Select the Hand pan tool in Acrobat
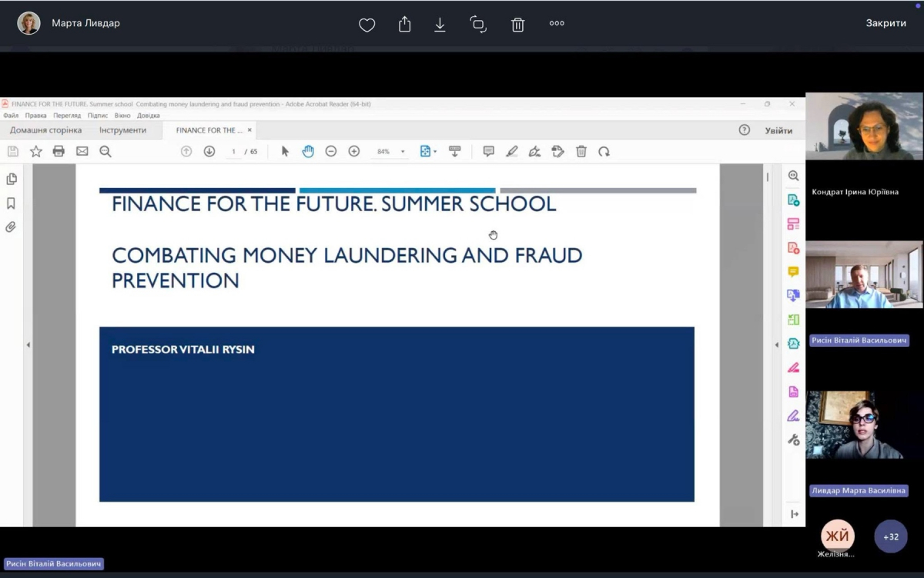 pos(308,152)
